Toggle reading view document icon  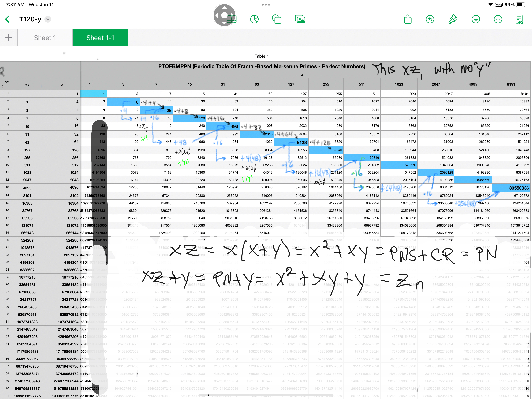[519, 19]
